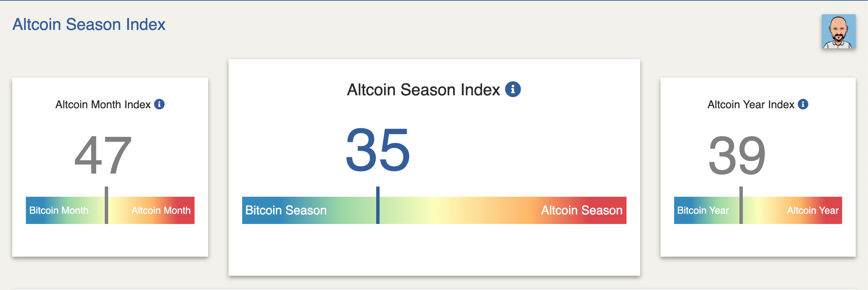The image size is (868, 290).
Task: Click the Bitcoin Year label on gauge
Action: 703,210
